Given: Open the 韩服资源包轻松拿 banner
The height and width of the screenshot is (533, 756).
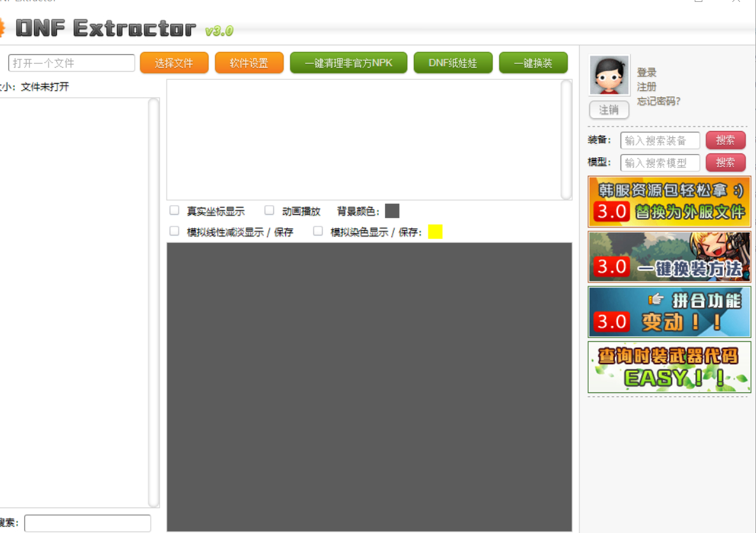Looking at the screenshot, I should (x=669, y=201).
